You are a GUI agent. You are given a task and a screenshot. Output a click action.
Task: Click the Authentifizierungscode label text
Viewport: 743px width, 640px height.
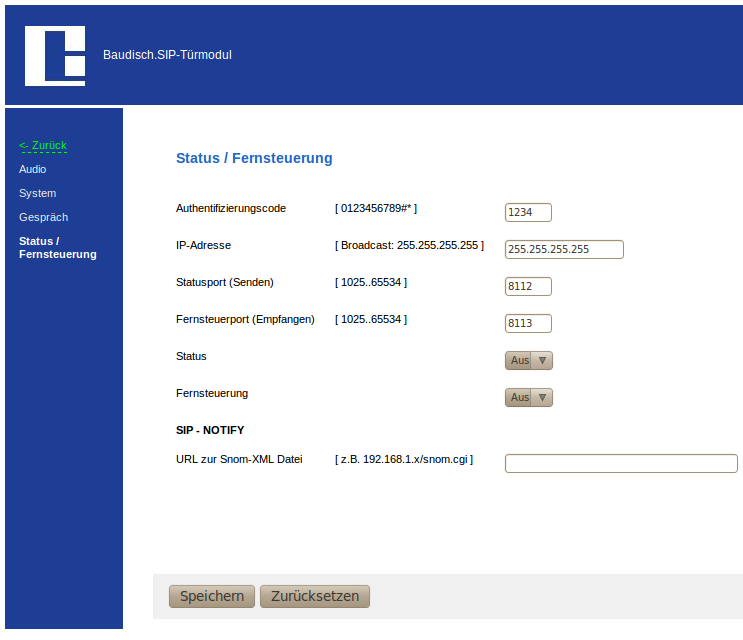point(231,209)
